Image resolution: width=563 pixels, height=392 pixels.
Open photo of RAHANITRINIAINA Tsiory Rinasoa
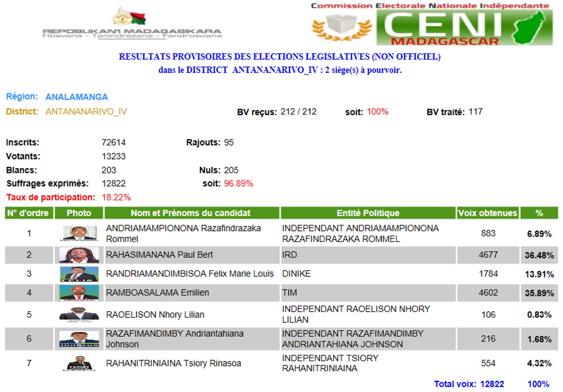coord(79,363)
